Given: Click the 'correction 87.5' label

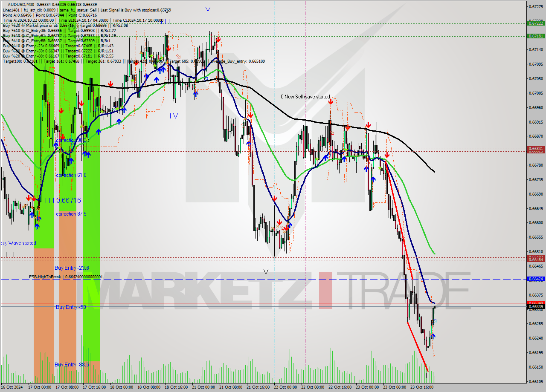Looking at the screenshot, I should (x=71, y=214).
